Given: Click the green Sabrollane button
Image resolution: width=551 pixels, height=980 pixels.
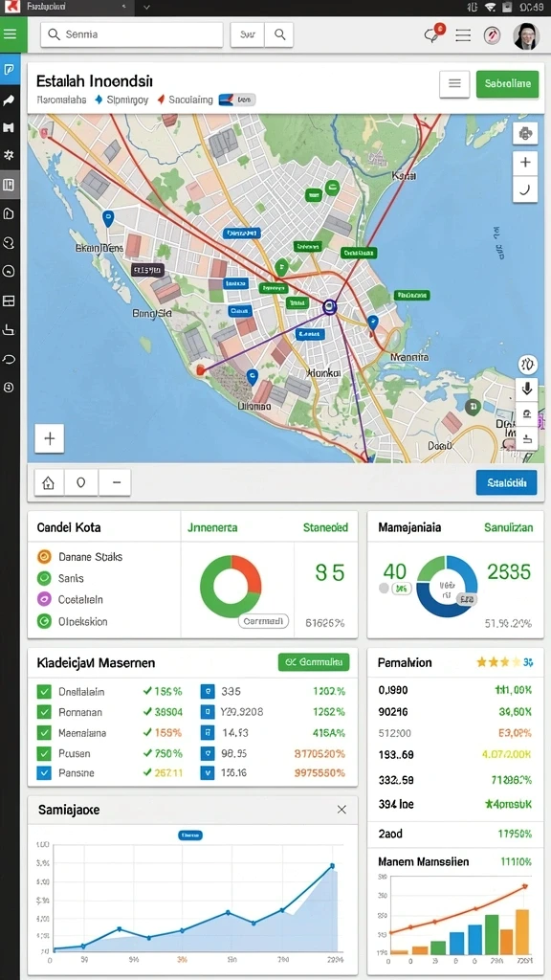Looking at the screenshot, I should pyautogui.click(x=507, y=84).
